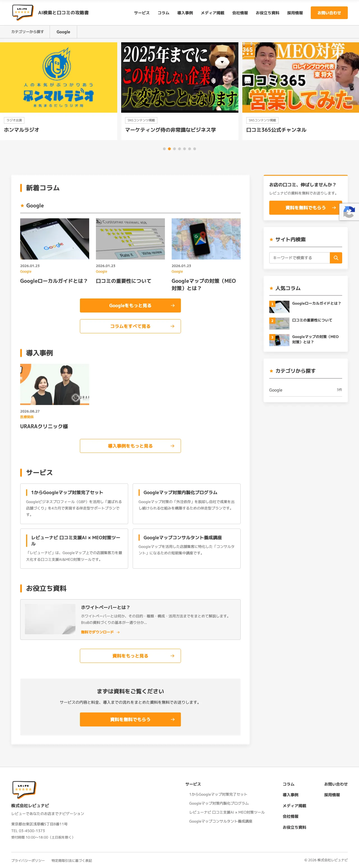Screen dimensions: 359x868
Task: Open the マーケティング侍の非常識なビジネス学 card title
Action: coord(171,130)
